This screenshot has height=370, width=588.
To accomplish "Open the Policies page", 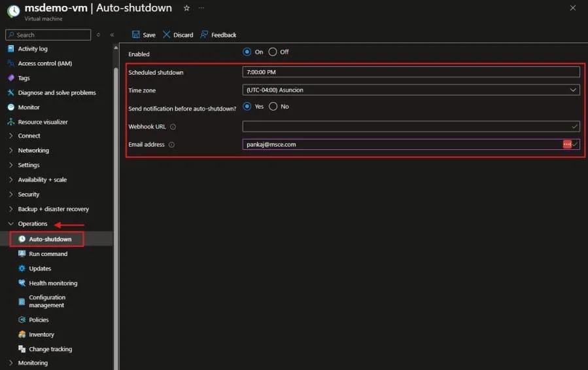I will [39, 320].
